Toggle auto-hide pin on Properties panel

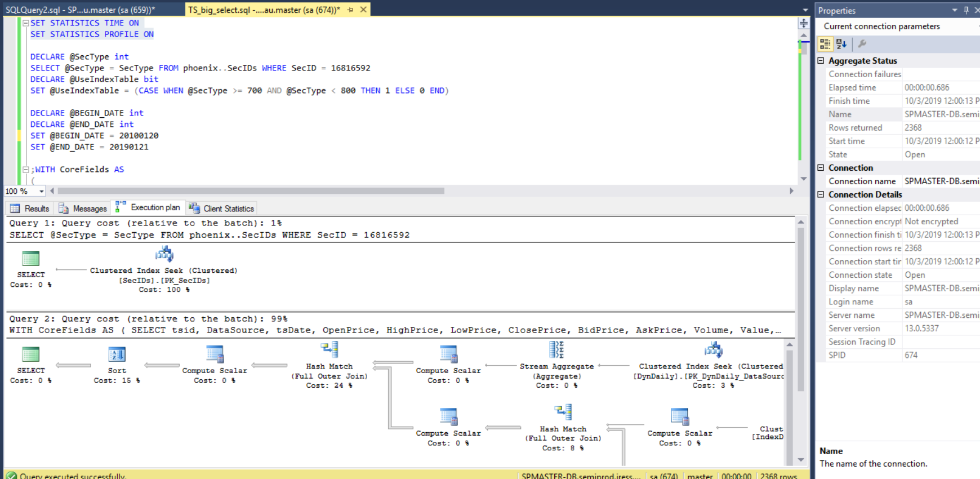click(966, 10)
